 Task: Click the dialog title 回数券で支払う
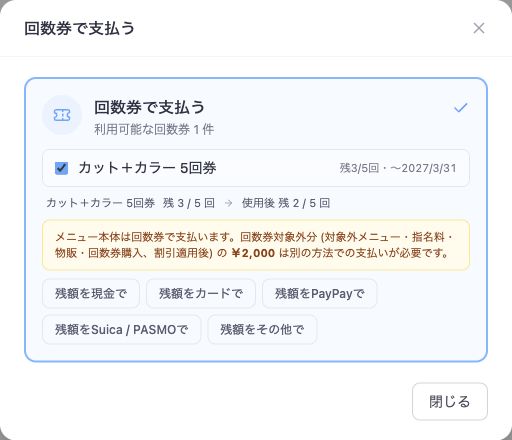[x=79, y=28]
